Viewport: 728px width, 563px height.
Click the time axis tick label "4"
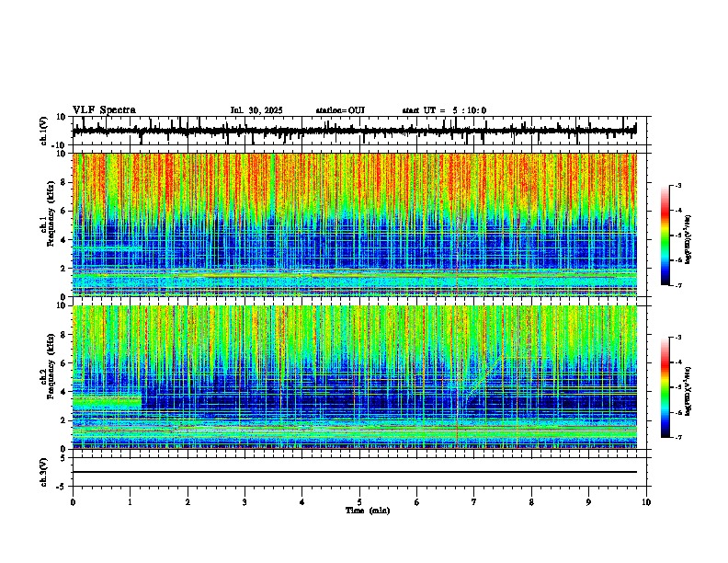coord(302,502)
